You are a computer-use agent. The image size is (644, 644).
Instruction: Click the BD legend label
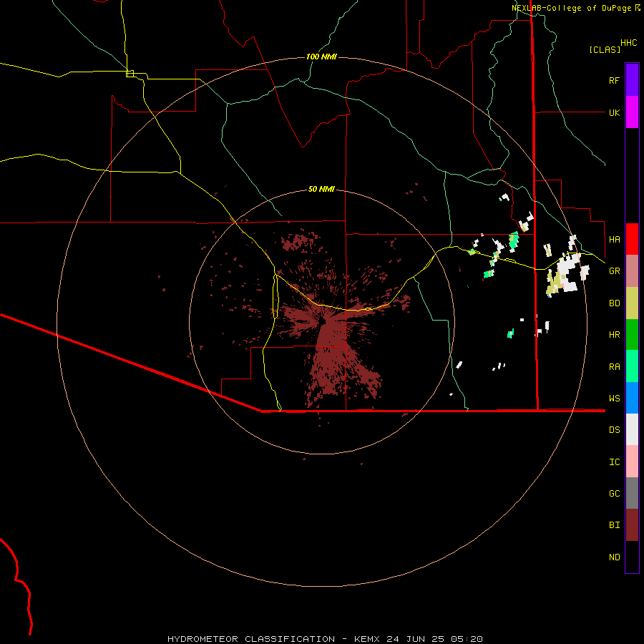tap(614, 303)
